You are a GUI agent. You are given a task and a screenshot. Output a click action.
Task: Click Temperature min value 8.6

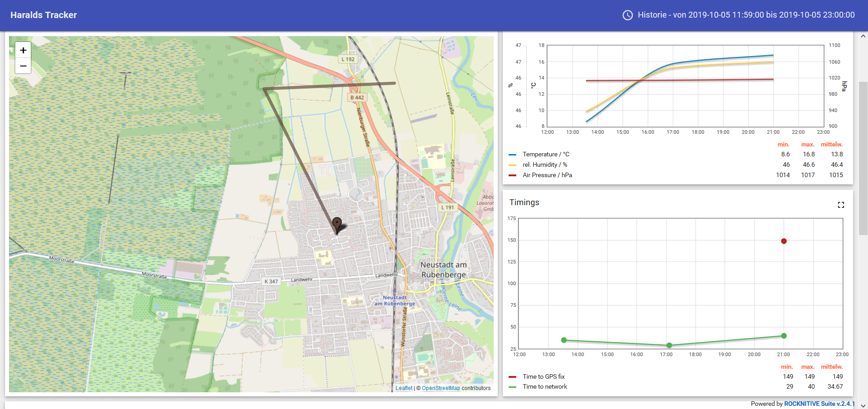point(786,154)
